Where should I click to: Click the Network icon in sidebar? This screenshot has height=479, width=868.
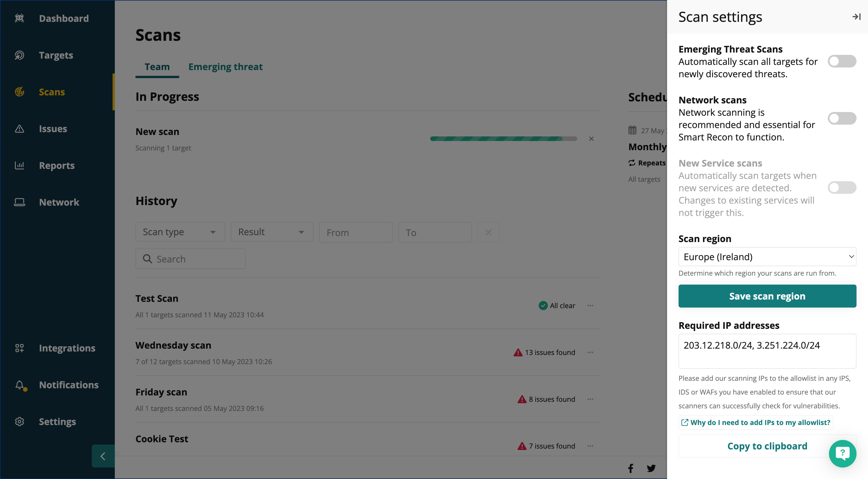point(20,202)
